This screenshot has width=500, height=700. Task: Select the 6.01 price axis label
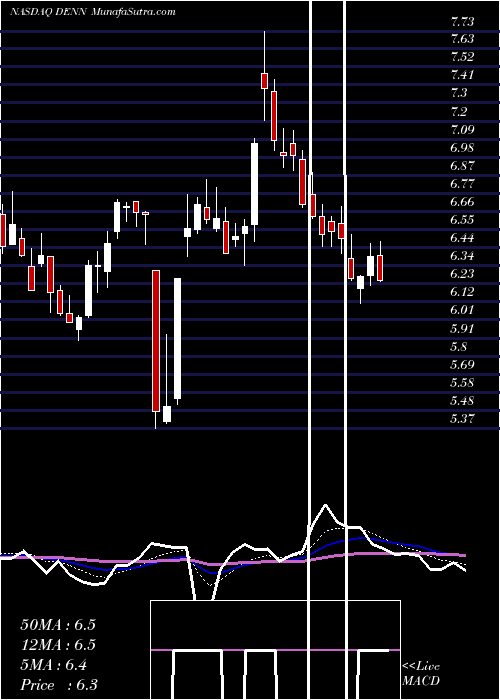[x=462, y=310]
